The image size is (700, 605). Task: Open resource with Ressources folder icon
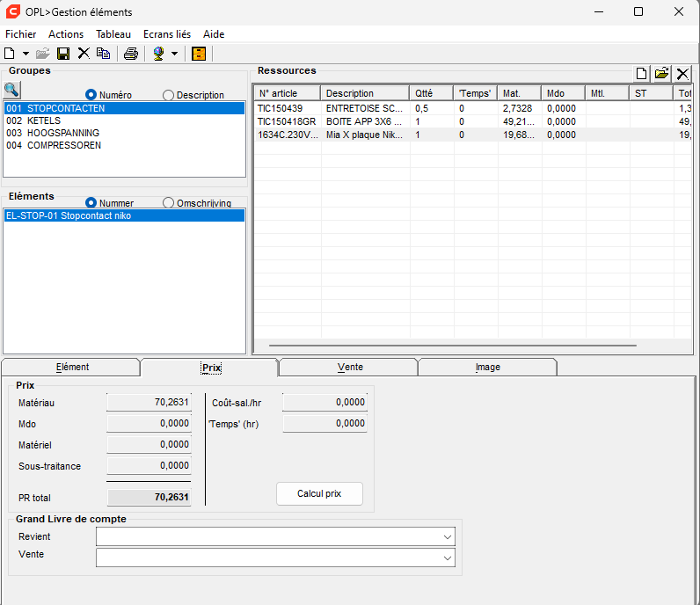661,74
